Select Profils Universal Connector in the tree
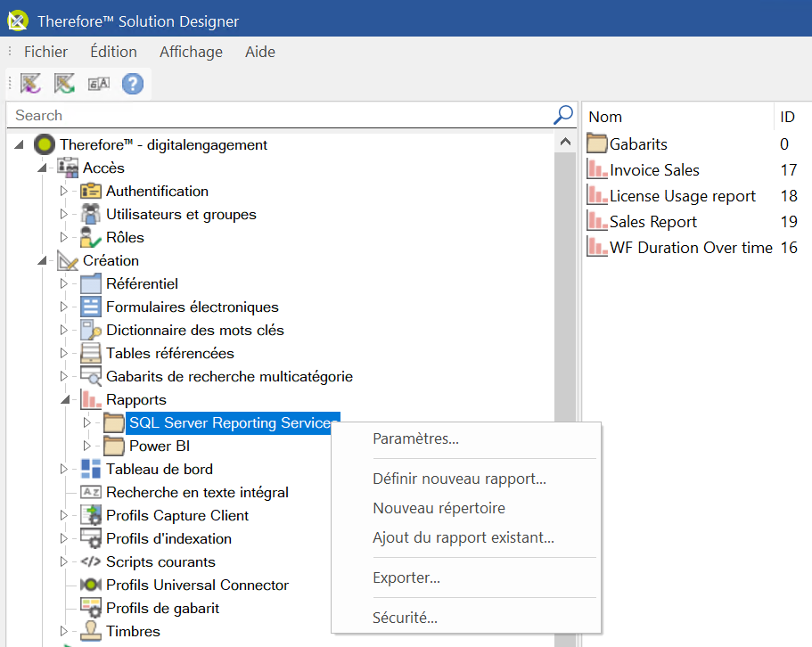The image size is (812, 647). [197, 585]
